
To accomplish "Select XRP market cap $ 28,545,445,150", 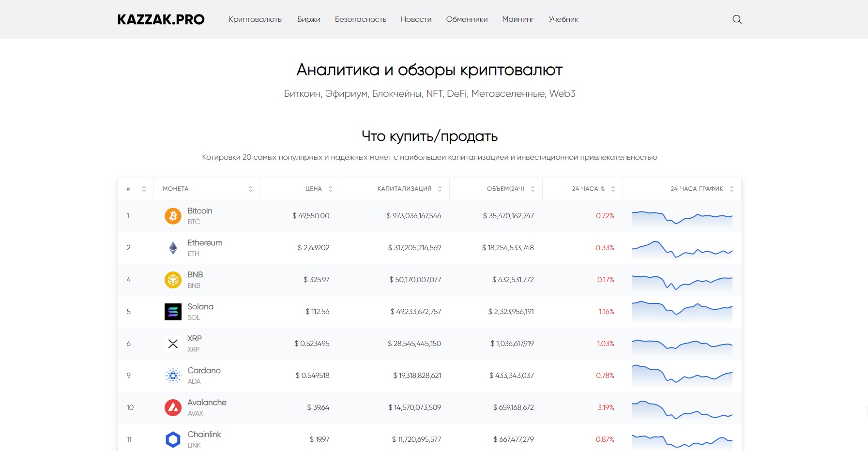I will (414, 344).
